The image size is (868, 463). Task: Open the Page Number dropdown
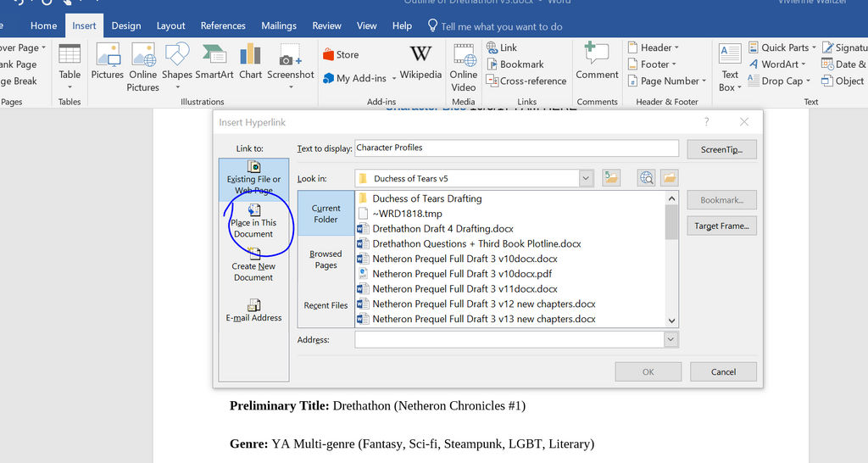tap(668, 81)
